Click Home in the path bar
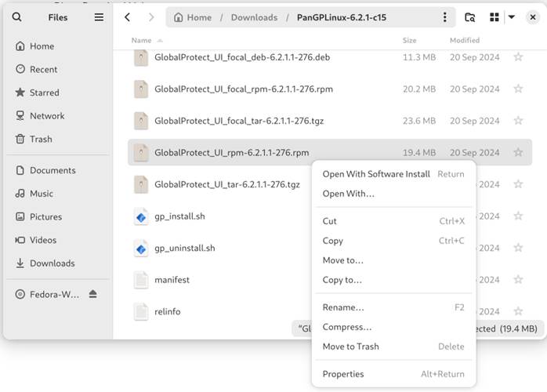Screen dimensions: 547x392 [x=193, y=17]
